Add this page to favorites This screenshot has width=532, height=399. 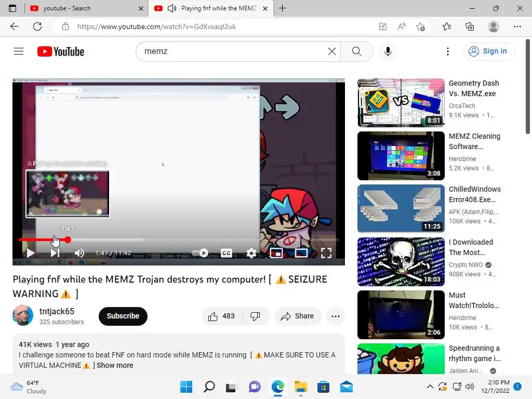pyautogui.click(x=420, y=26)
